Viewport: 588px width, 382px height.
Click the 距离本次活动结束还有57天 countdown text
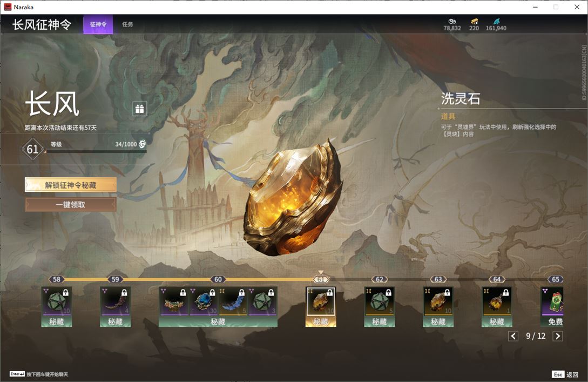click(61, 128)
